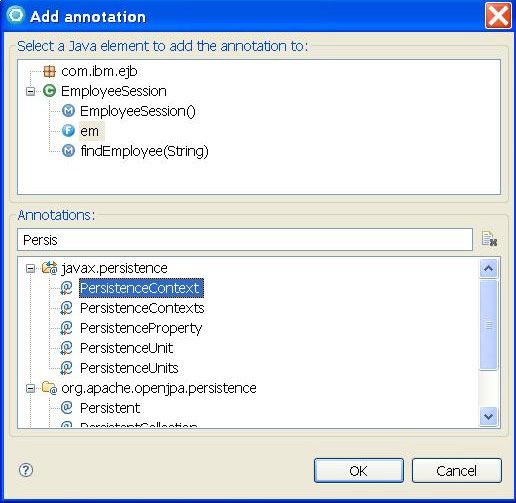Open help with the question mark icon
This screenshot has height=503, width=516.
pyautogui.click(x=26, y=470)
